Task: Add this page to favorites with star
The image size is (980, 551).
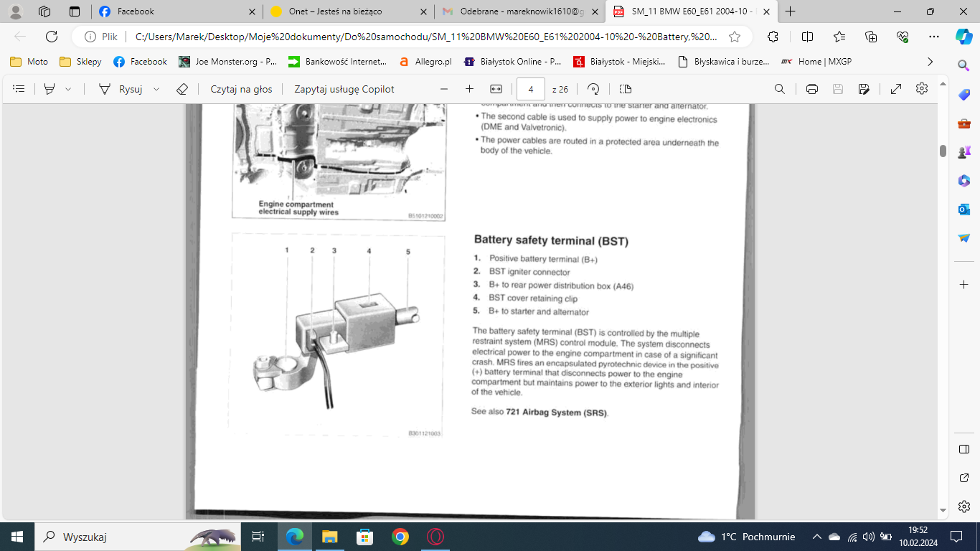Action: point(735,37)
